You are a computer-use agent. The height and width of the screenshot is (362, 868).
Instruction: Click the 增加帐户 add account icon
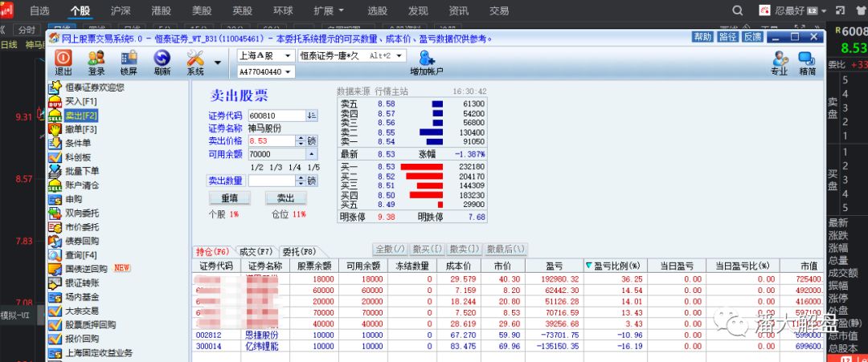click(426, 63)
